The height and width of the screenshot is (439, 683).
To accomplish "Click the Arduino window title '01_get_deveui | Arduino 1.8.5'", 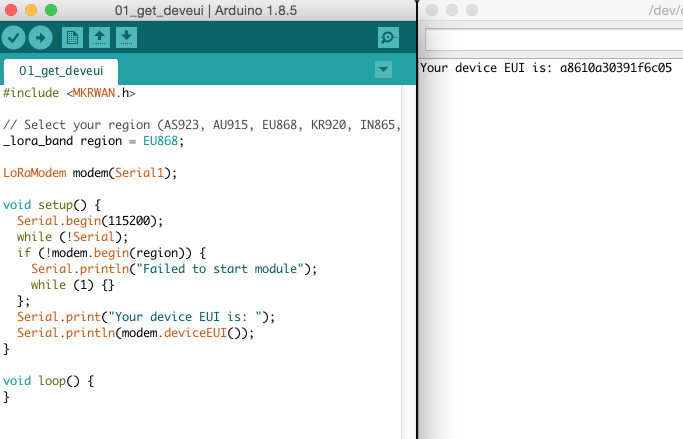I will click(x=206, y=10).
